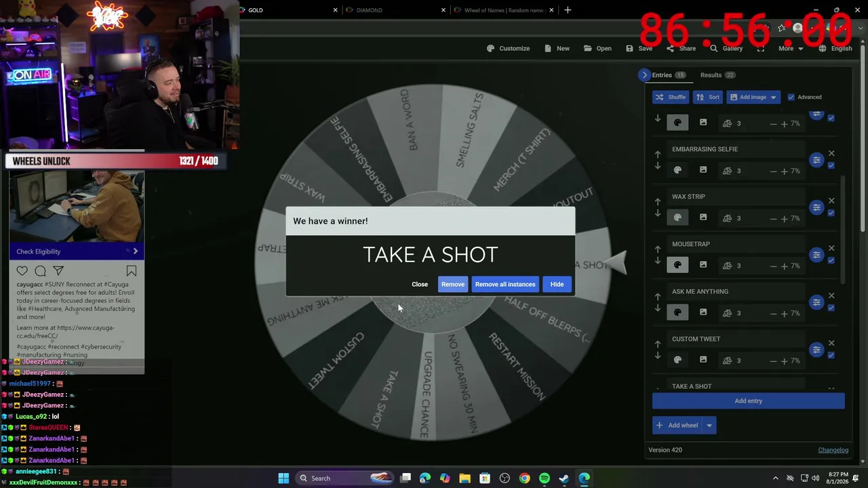
Task: Click the Add wheel button
Action: tap(677, 425)
